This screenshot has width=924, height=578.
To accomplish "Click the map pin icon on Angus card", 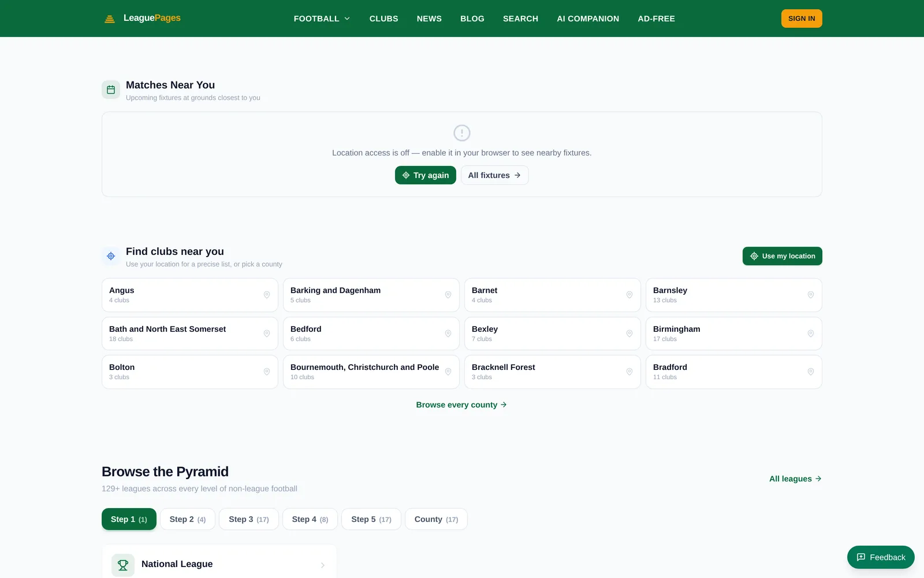I will [267, 295].
